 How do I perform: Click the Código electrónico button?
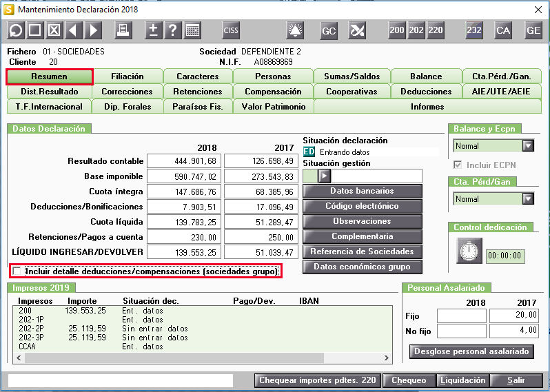point(363,206)
